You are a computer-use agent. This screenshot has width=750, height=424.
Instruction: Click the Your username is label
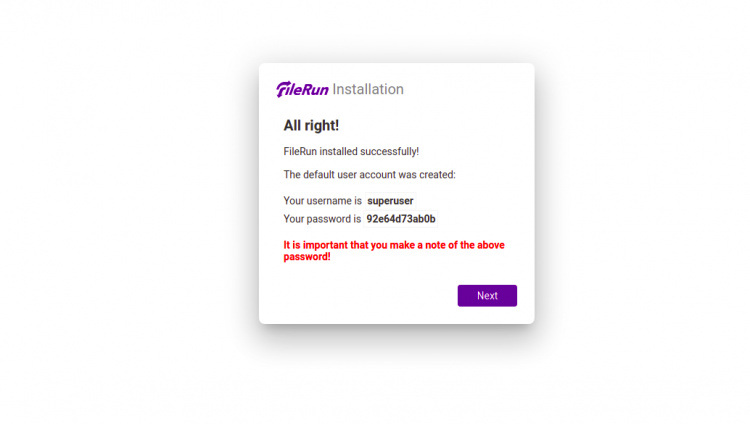pyautogui.click(x=322, y=201)
